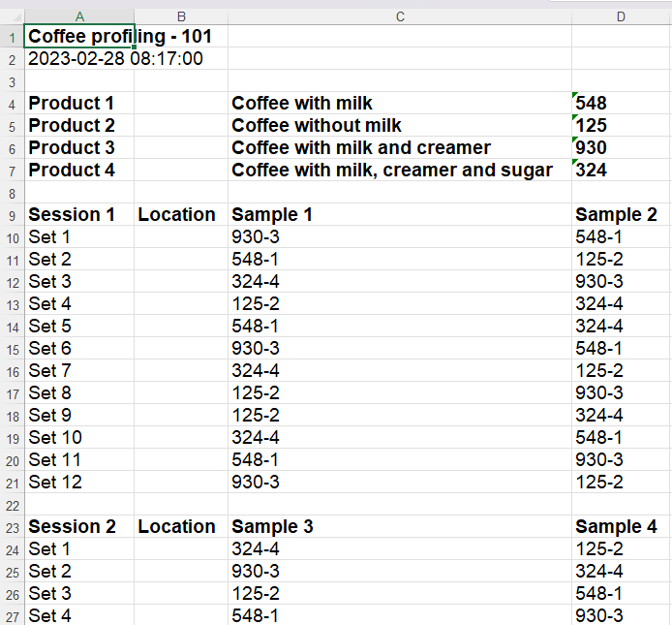The image size is (672, 625).
Task: Select the 'Product 1' cell
Action: (x=79, y=104)
